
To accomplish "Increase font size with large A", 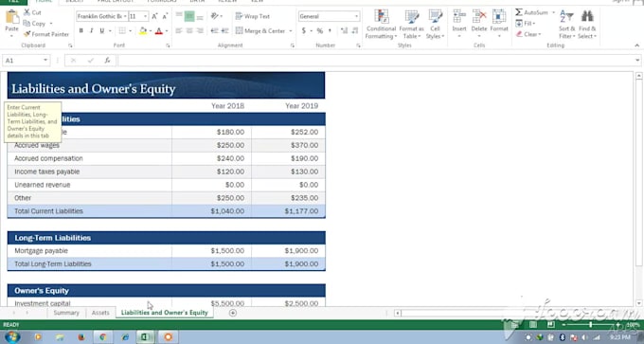I will (x=154, y=16).
